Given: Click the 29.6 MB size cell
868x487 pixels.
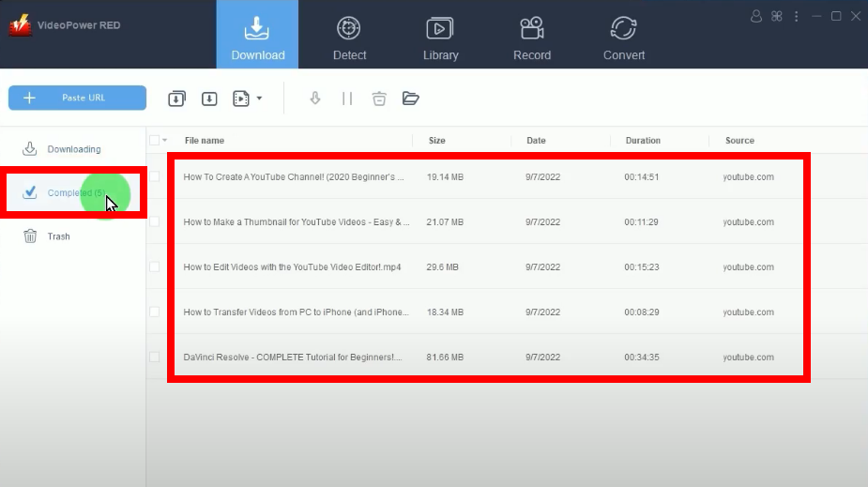Looking at the screenshot, I should tap(442, 266).
